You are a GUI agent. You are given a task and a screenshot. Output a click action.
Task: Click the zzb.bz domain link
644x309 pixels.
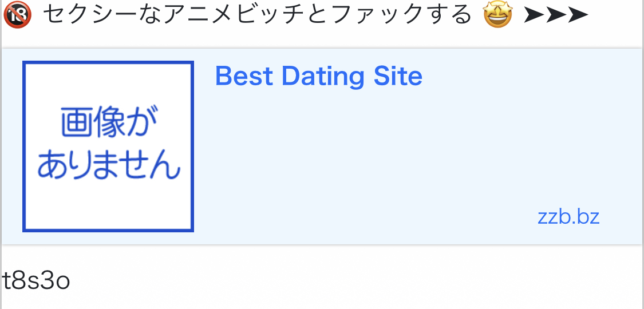(x=568, y=217)
